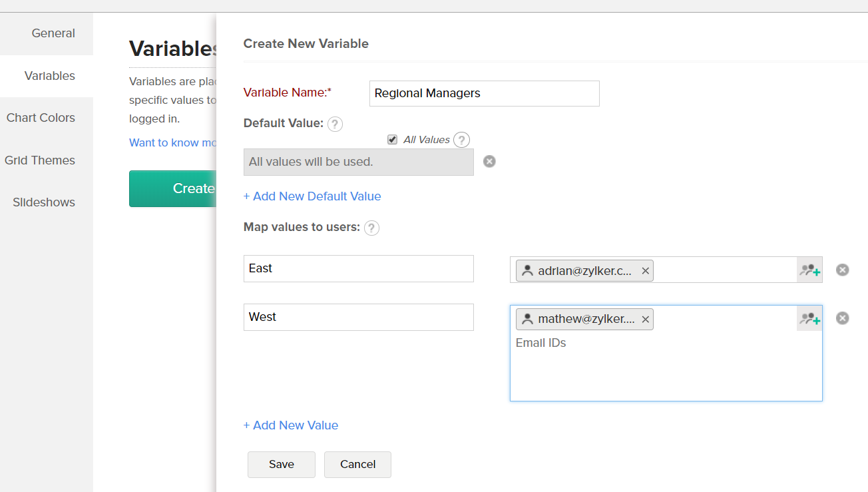
Task: Click Add New Default Value link
Action: click(312, 196)
